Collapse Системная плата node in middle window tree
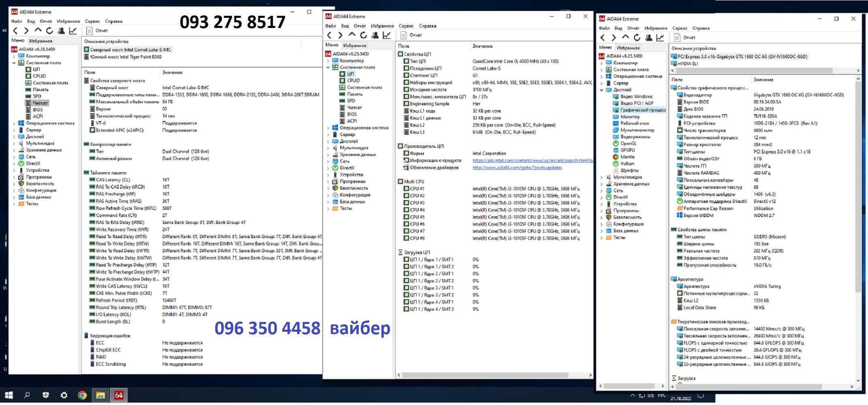The height and width of the screenshot is (405, 868). 328,67
